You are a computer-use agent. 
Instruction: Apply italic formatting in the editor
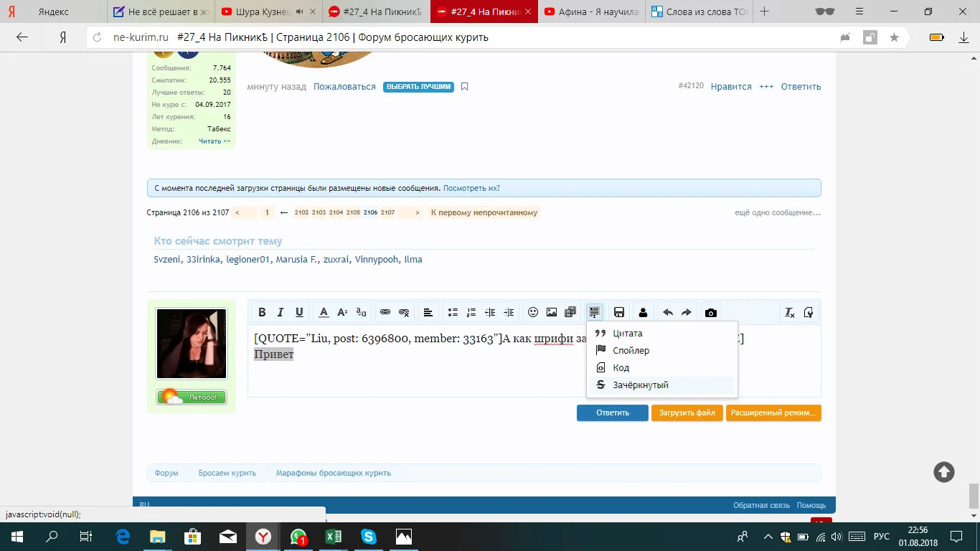pos(281,312)
